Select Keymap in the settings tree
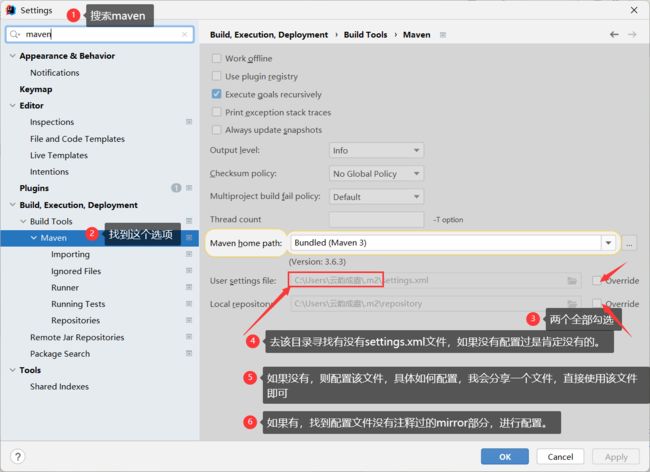Image resolution: width=650 pixels, height=472 pixels. pyautogui.click(x=36, y=89)
